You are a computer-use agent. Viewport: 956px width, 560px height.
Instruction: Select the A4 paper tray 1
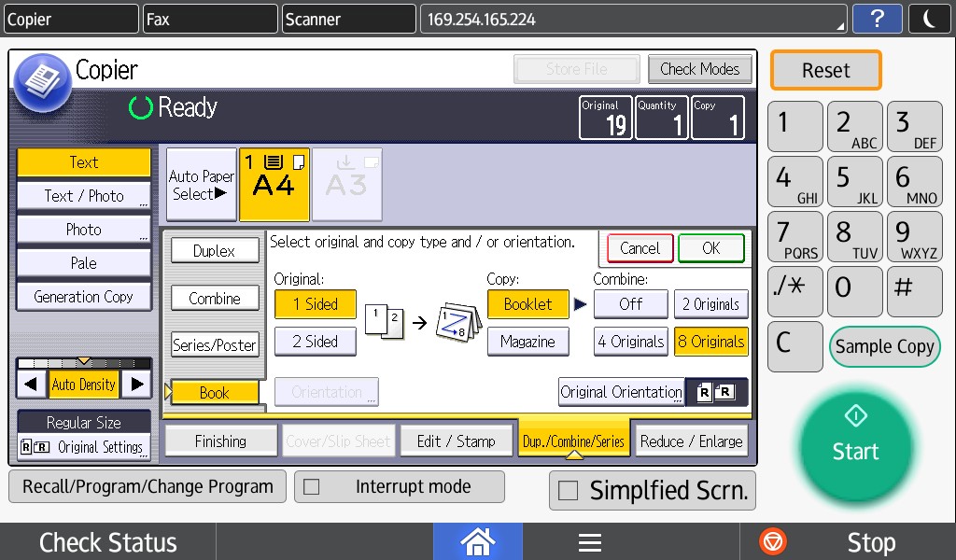(274, 184)
